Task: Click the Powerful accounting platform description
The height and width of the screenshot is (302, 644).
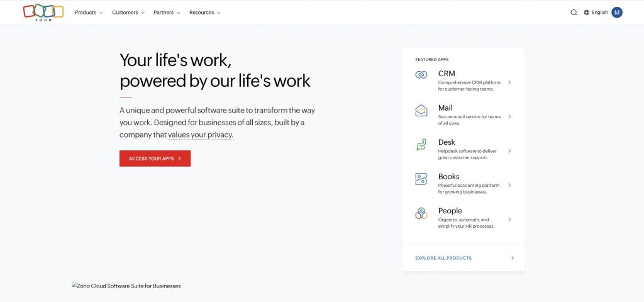Action: tap(469, 189)
